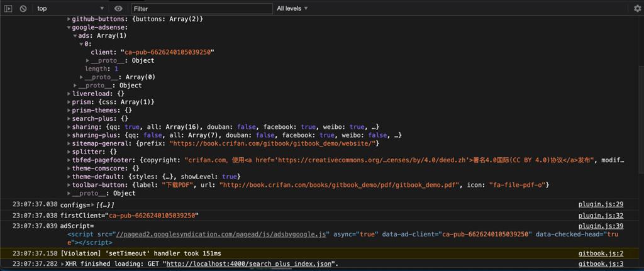Clear the console with the ban icon
The image size is (644, 271).
[23, 8]
